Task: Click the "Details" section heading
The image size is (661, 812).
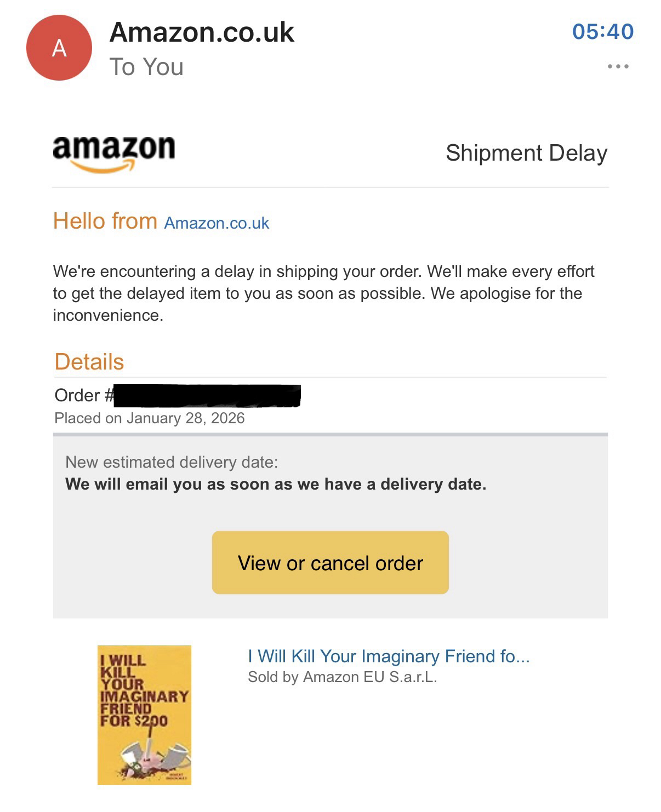Action: (x=89, y=362)
